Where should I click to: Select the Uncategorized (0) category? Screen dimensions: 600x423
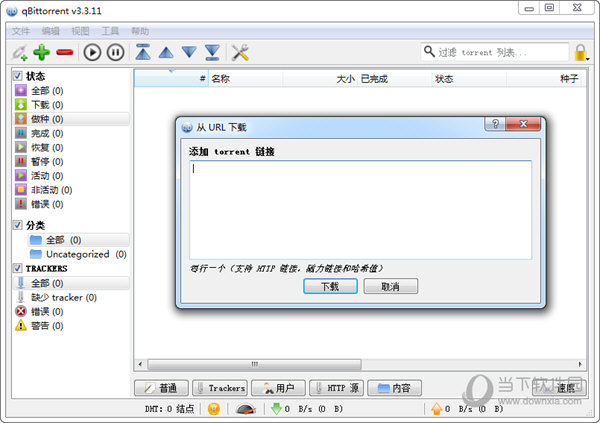click(x=78, y=254)
